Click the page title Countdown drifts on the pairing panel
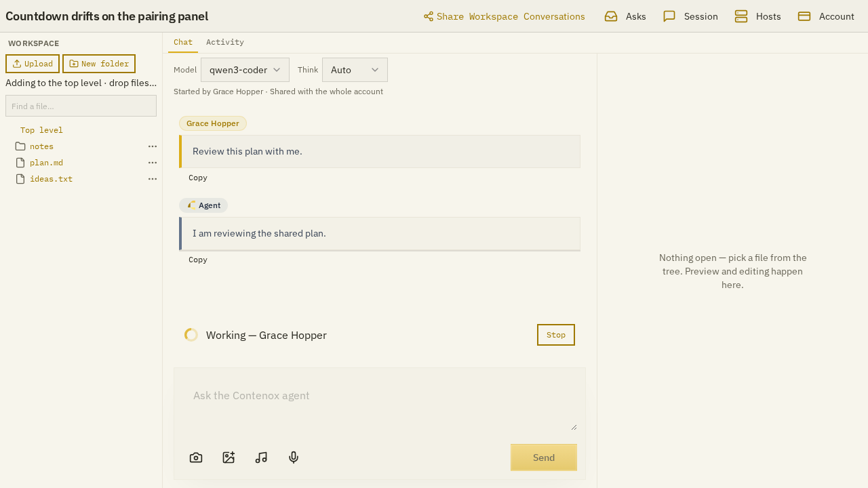868x488 pixels. point(106,16)
